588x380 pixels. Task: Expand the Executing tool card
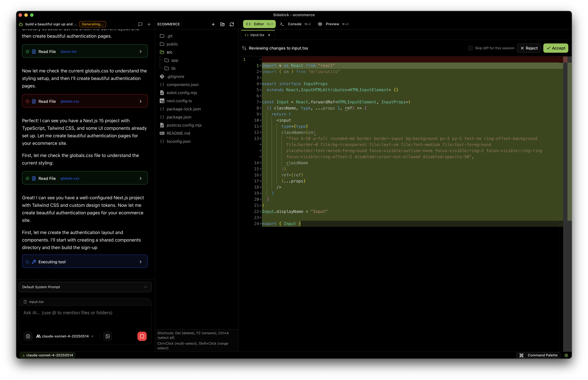pyautogui.click(x=85, y=262)
